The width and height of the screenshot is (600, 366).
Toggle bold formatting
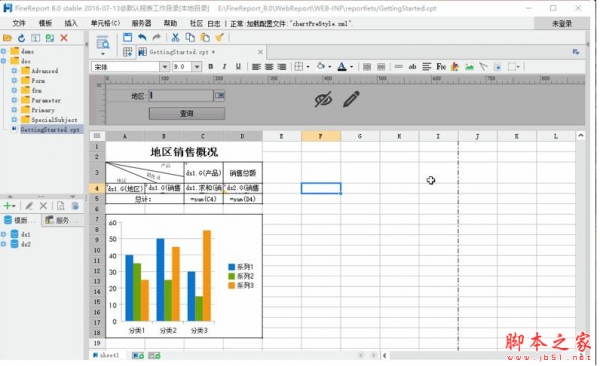click(210, 67)
